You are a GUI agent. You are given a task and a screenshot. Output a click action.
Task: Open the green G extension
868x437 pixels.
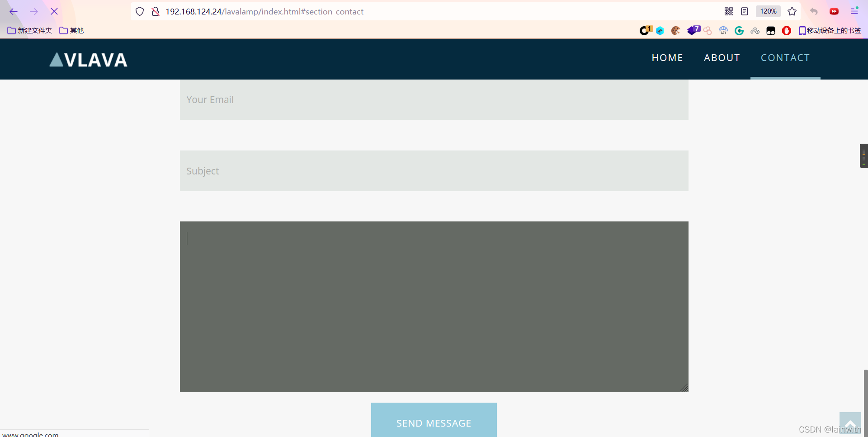click(739, 31)
